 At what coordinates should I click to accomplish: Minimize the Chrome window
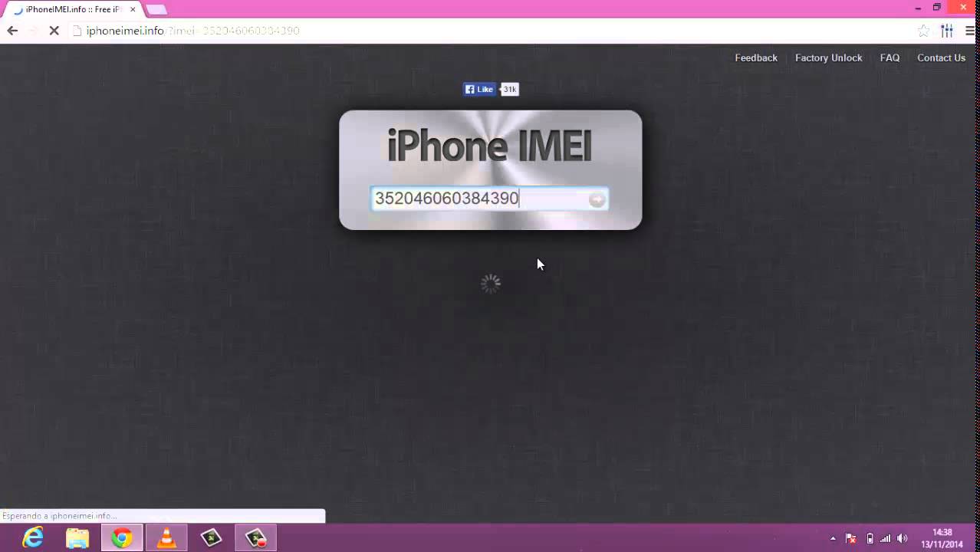(918, 8)
